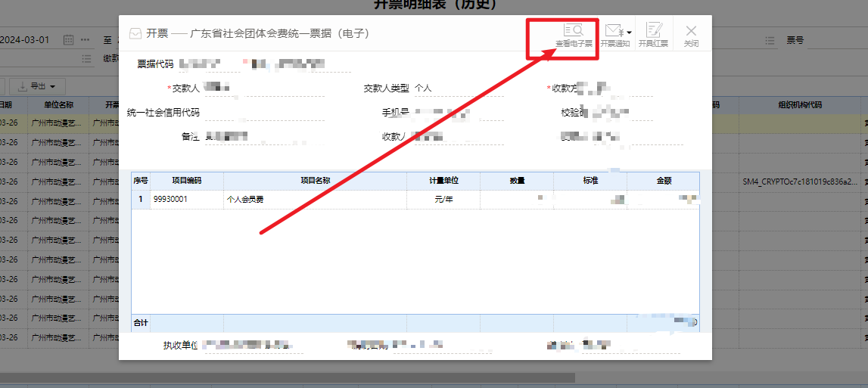Viewport: 868px width, 388px height.
Task: Open the dropdown arrow beside 开票通知
Action: click(629, 33)
